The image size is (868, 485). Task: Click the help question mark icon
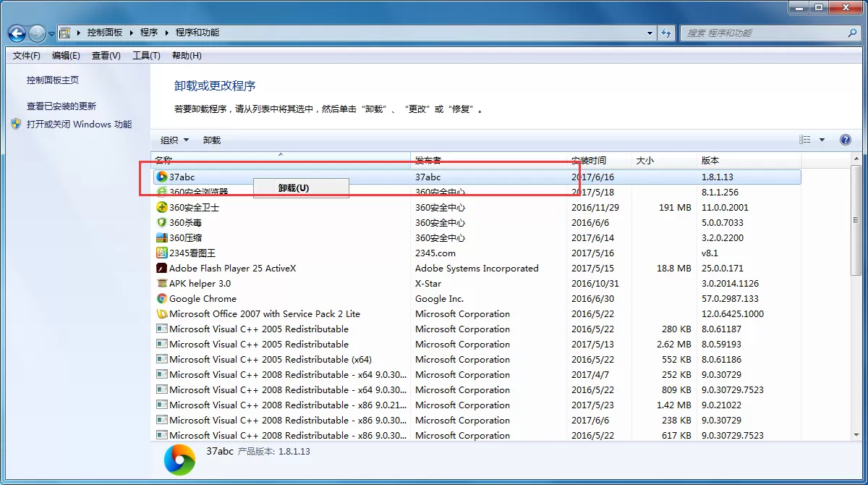(x=845, y=140)
